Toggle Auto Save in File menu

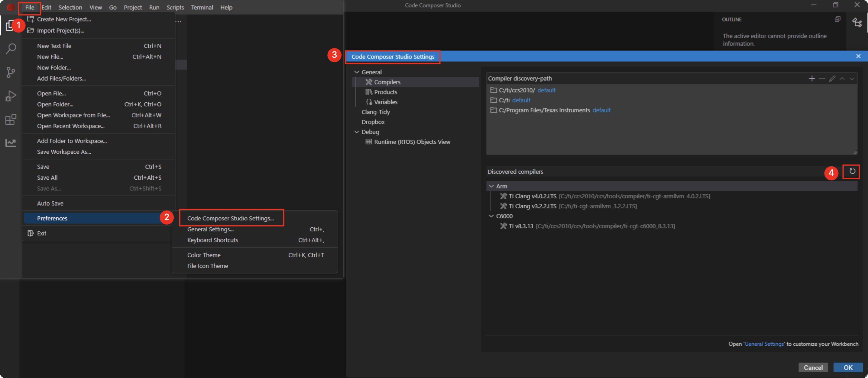click(99, 203)
